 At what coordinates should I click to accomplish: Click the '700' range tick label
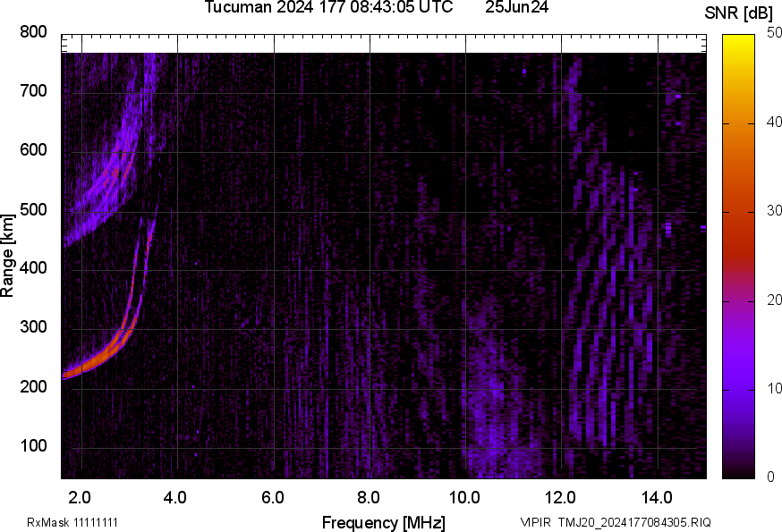click(x=33, y=91)
